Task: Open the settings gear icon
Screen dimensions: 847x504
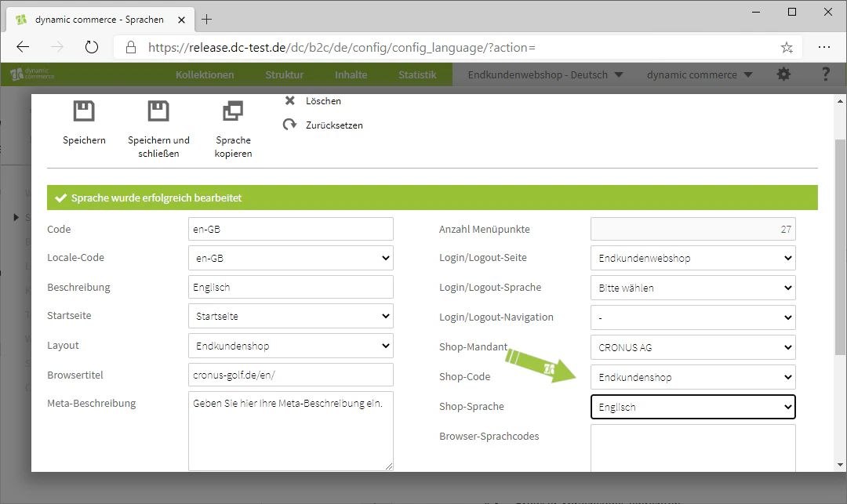Action: click(x=783, y=74)
